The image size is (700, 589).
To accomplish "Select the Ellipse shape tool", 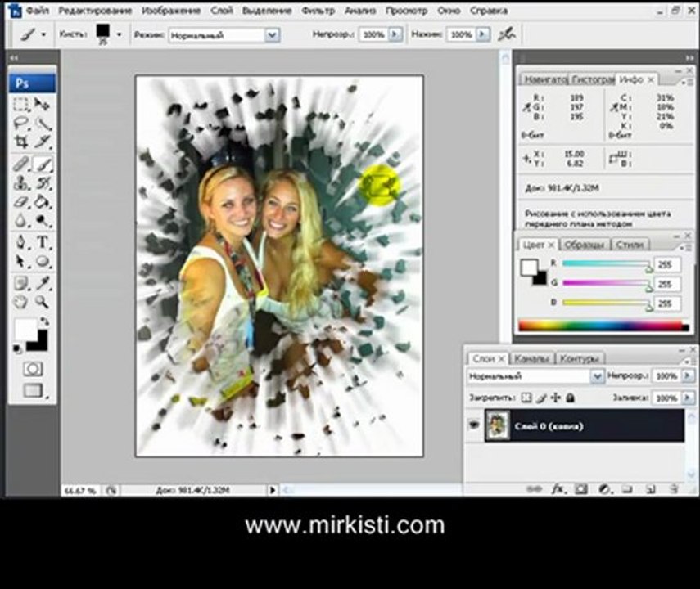I will point(43,261).
